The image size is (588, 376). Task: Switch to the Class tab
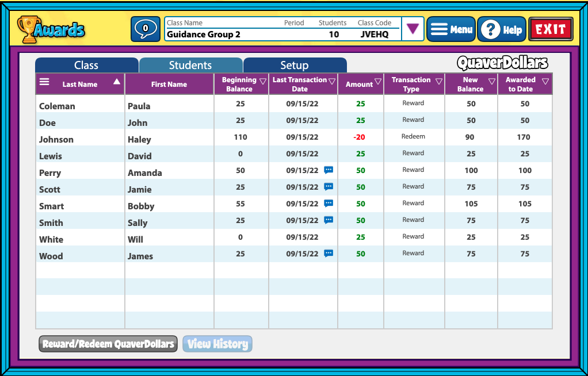coord(87,65)
